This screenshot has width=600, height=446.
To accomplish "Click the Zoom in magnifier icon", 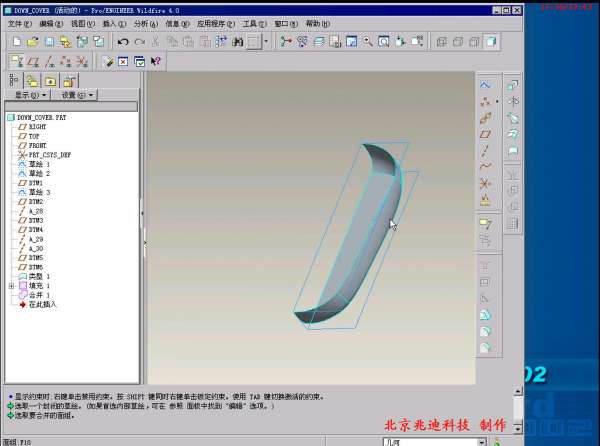I will (369, 42).
